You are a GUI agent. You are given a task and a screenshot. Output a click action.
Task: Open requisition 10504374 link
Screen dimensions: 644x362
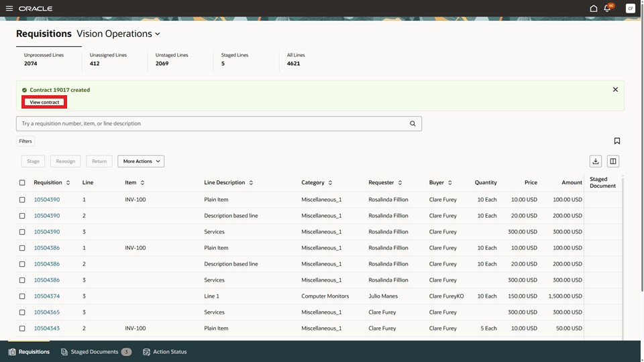(x=47, y=296)
